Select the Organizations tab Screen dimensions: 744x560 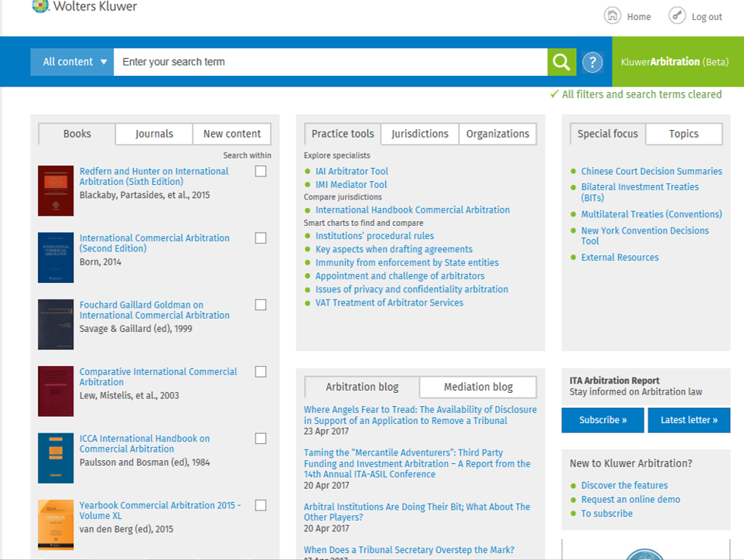click(497, 134)
